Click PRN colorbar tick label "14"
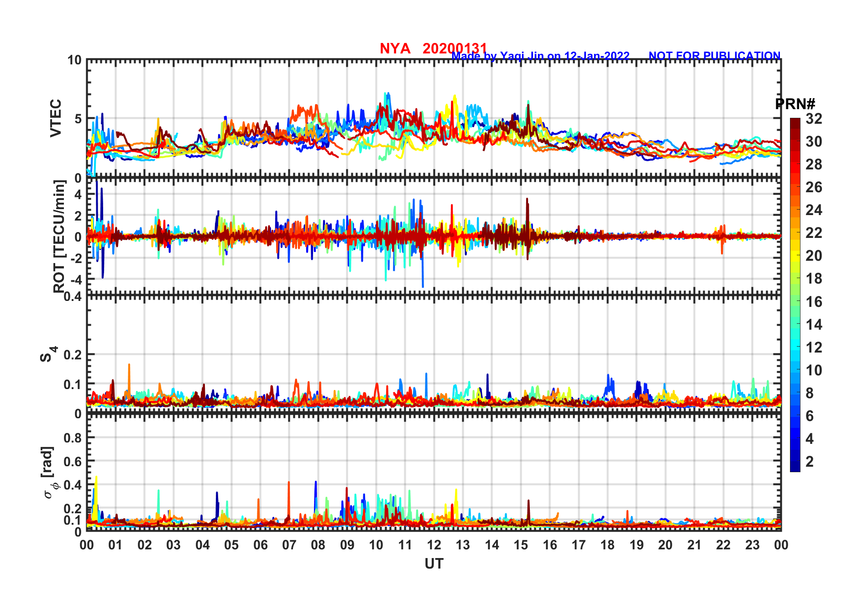 814,325
